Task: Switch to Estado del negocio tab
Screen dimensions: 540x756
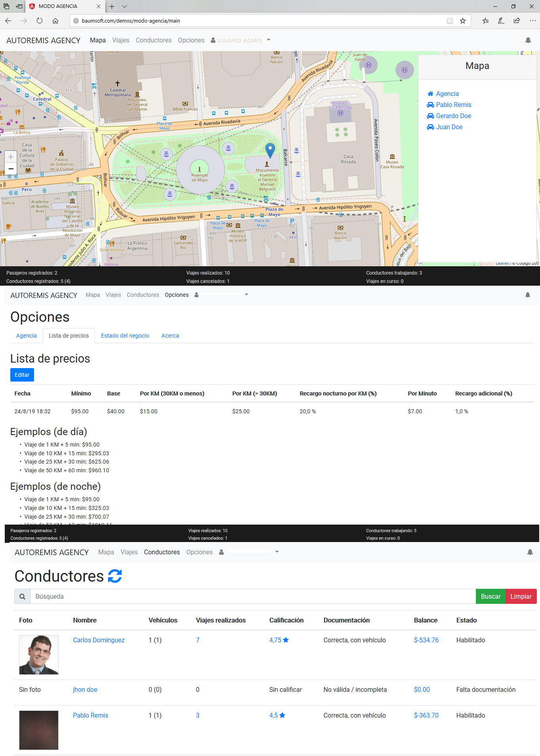Action: coord(125,336)
